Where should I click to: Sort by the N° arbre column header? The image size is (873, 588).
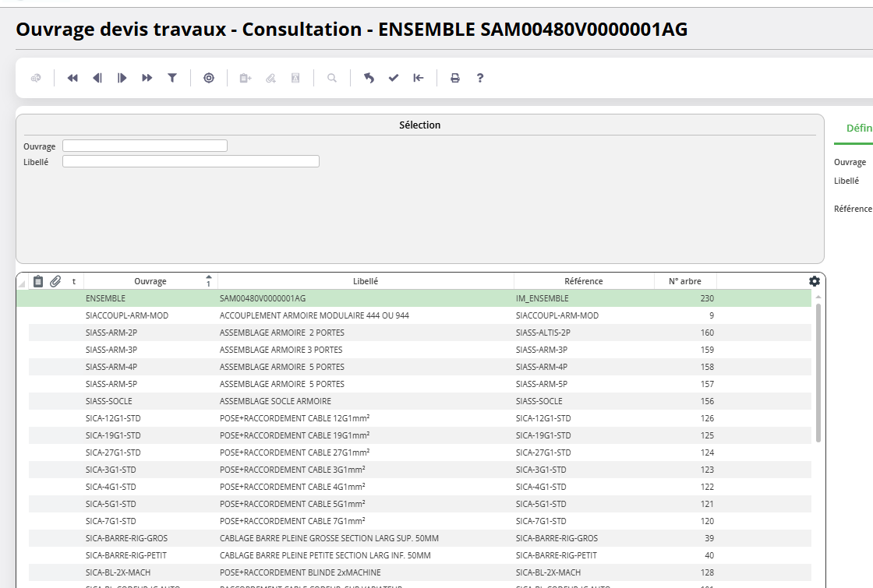coord(685,281)
